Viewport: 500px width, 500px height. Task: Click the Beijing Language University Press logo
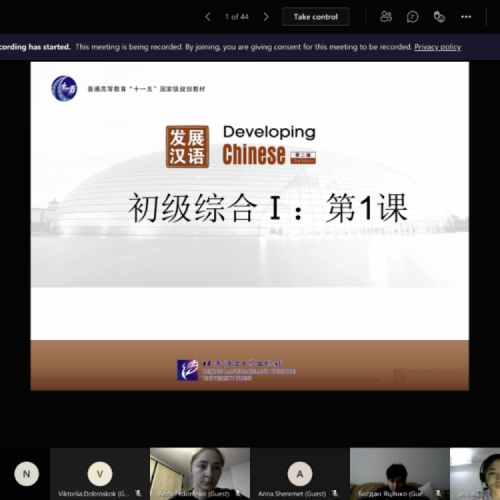pos(236,370)
